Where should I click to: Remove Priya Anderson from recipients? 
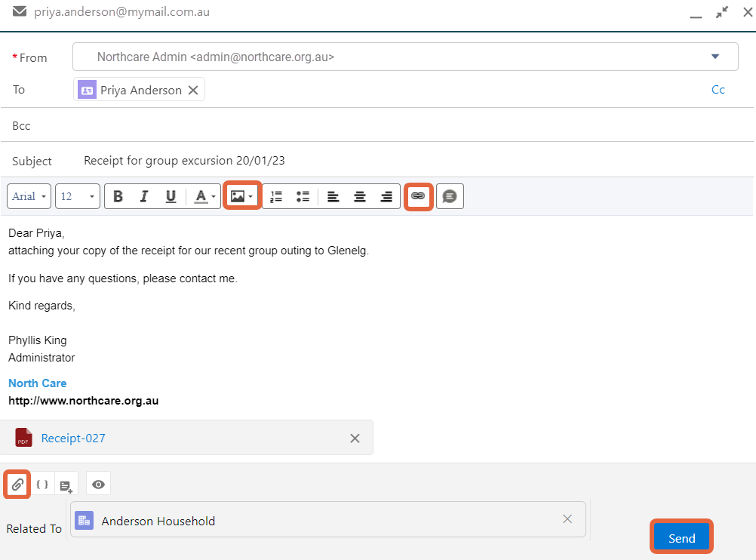point(193,91)
